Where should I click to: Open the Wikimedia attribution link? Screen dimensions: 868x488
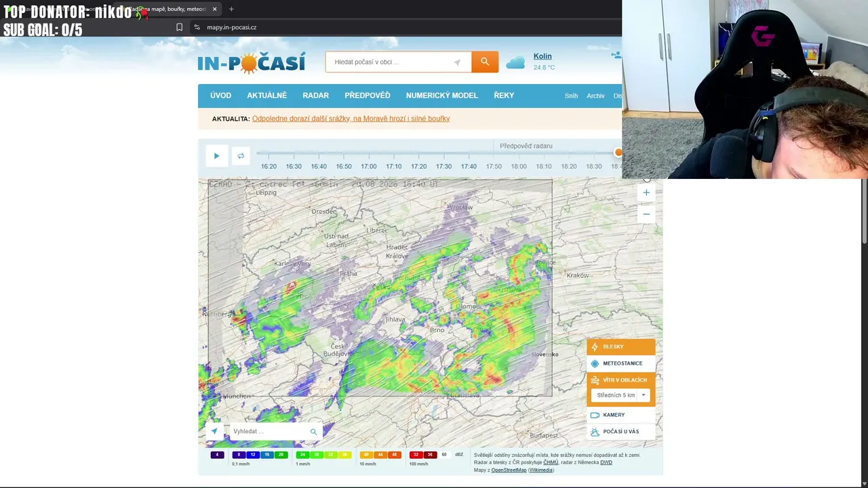[541, 470]
